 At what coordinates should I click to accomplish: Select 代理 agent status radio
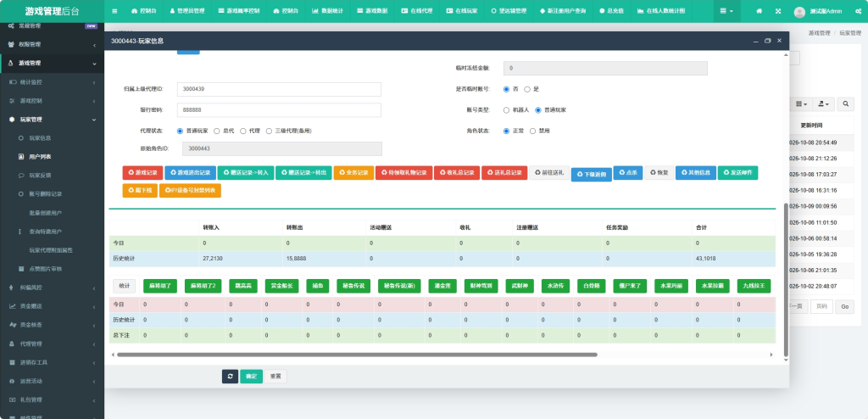tap(243, 131)
